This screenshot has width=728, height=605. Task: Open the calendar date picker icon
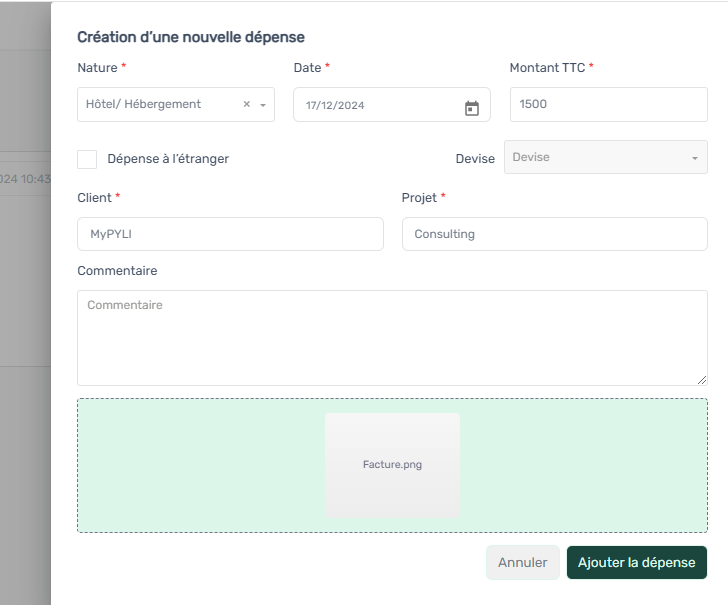point(472,108)
